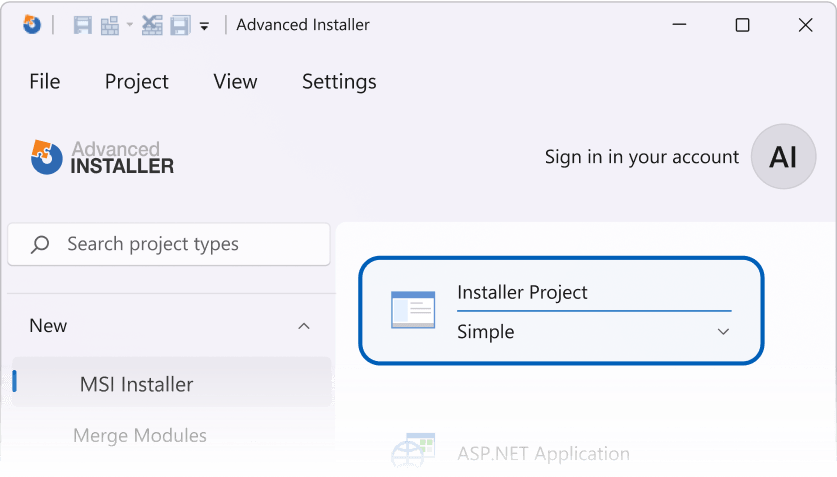The width and height of the screenshot is (837, 477).
Task: Collapse the New section chevron
Action: point(304,326)
